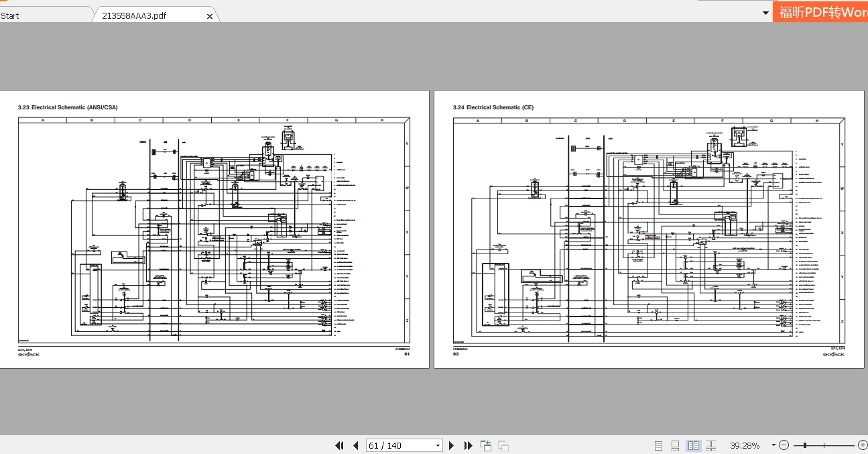Jump to the first page

[340, 445]
